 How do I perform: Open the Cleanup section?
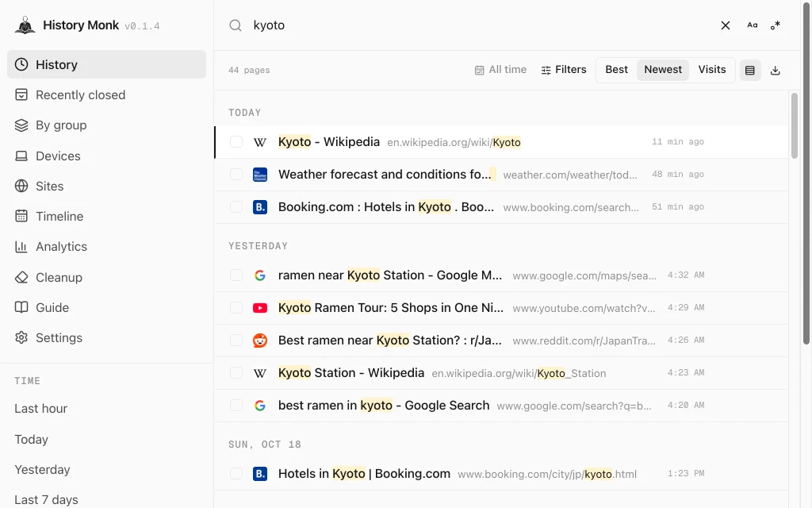tap(107, 277)
